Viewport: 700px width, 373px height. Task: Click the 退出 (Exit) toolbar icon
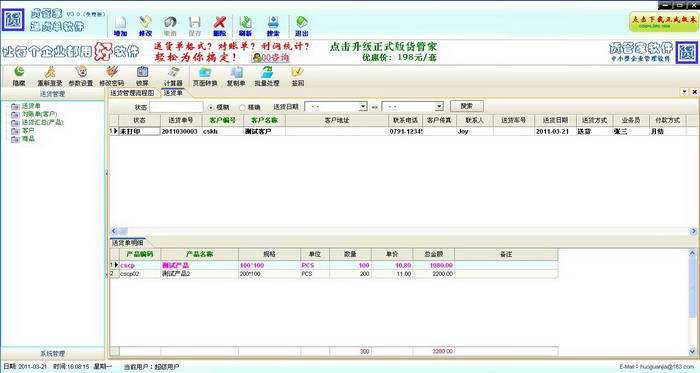pyautogui.click(x=302, y=26)
